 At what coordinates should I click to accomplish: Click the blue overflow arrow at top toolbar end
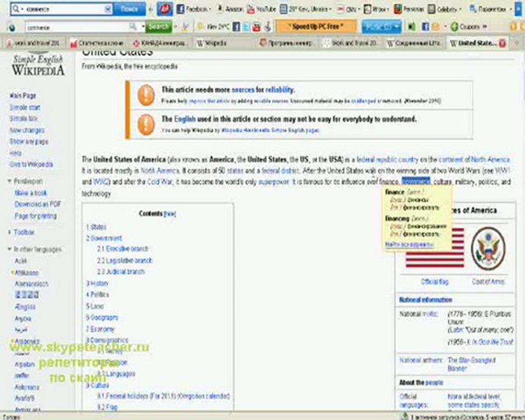tap(519, 9)
